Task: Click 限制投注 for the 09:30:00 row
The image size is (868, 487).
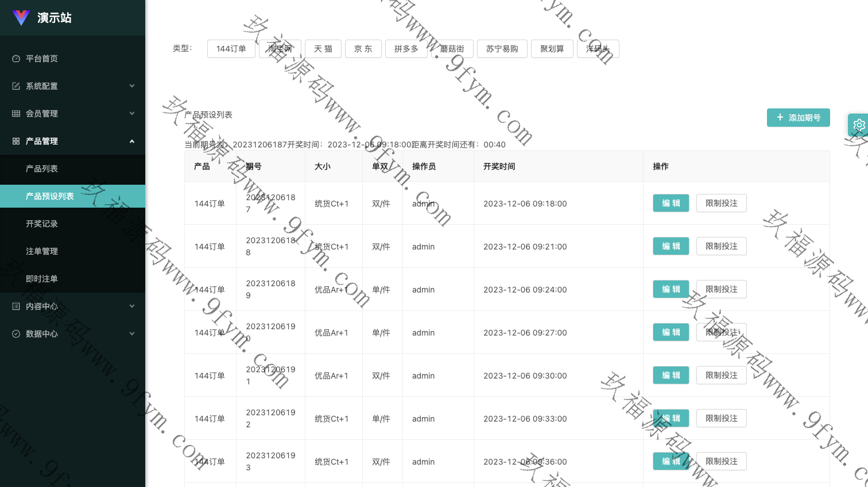Action: coord(721,375)
